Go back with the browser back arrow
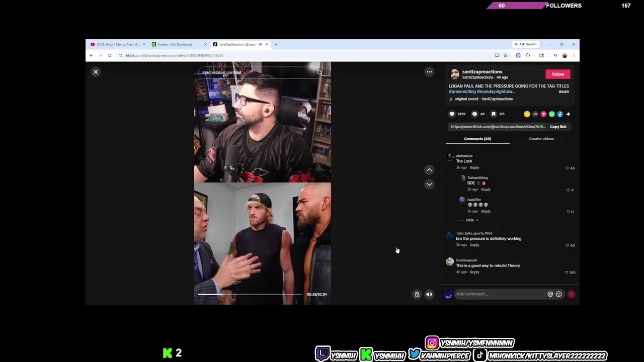Image resolution: width=644 pixels, height=362 pixels. point(91,55)
